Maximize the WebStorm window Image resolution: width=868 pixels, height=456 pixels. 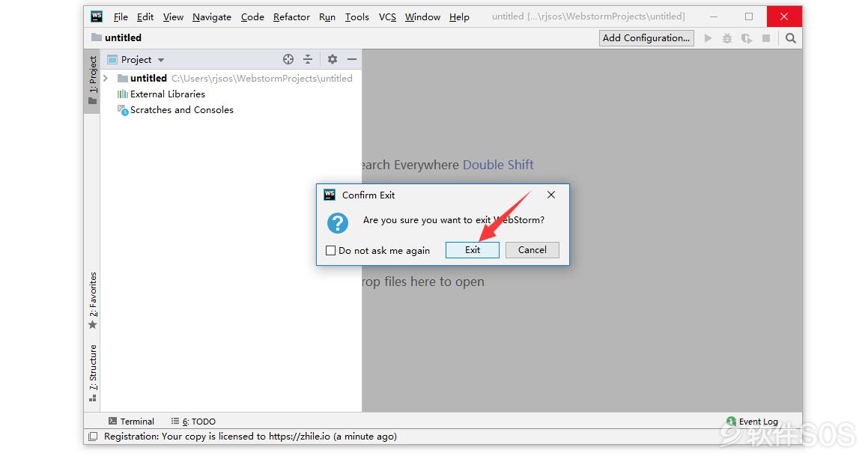tap(748, 16)
